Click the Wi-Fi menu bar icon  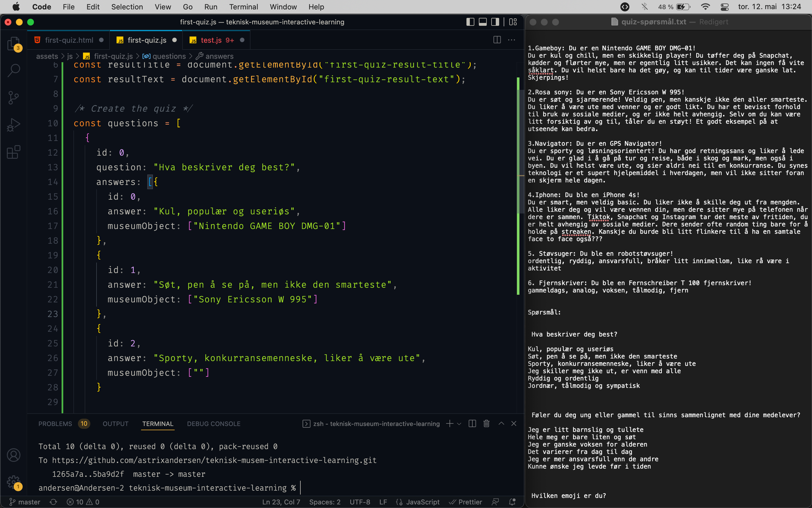706,7
